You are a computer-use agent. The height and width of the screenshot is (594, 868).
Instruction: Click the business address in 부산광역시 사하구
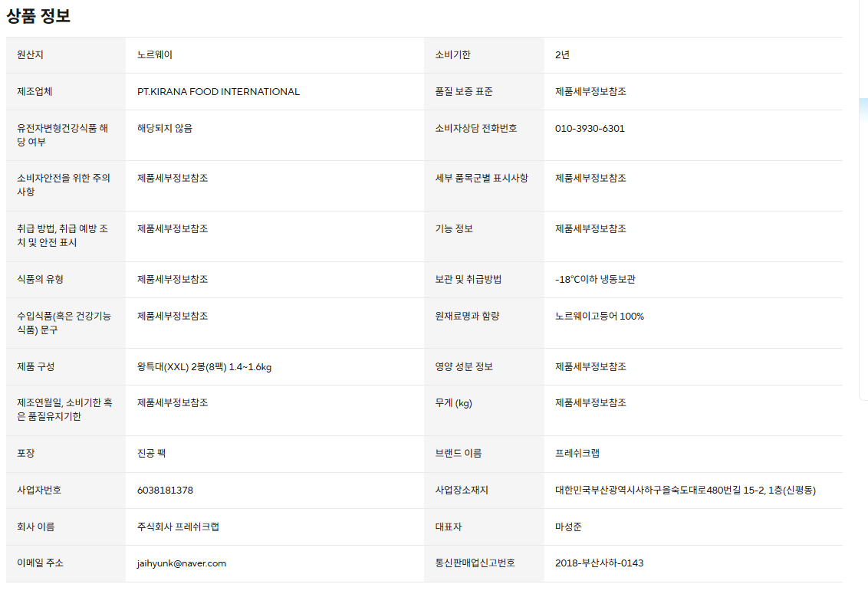coord(685,491)
